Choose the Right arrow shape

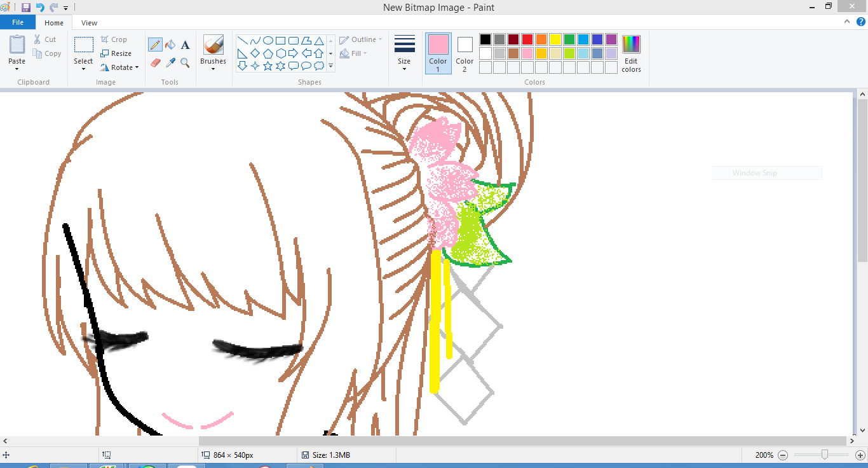[x=293, y=53]
